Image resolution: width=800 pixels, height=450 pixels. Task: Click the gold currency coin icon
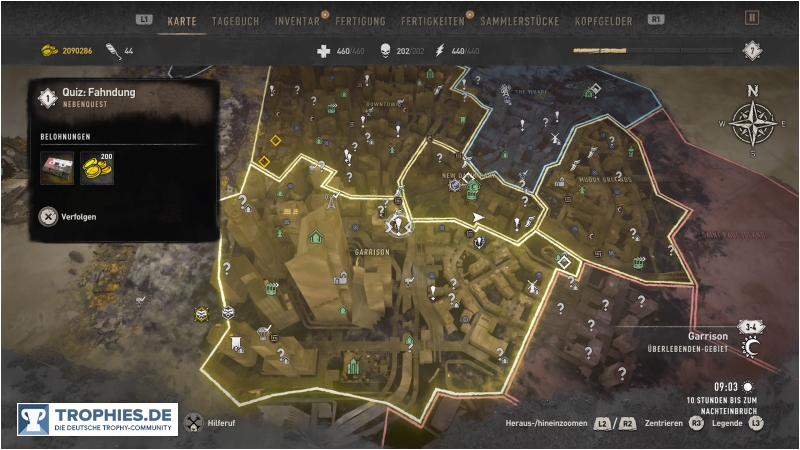pos(49,51)
